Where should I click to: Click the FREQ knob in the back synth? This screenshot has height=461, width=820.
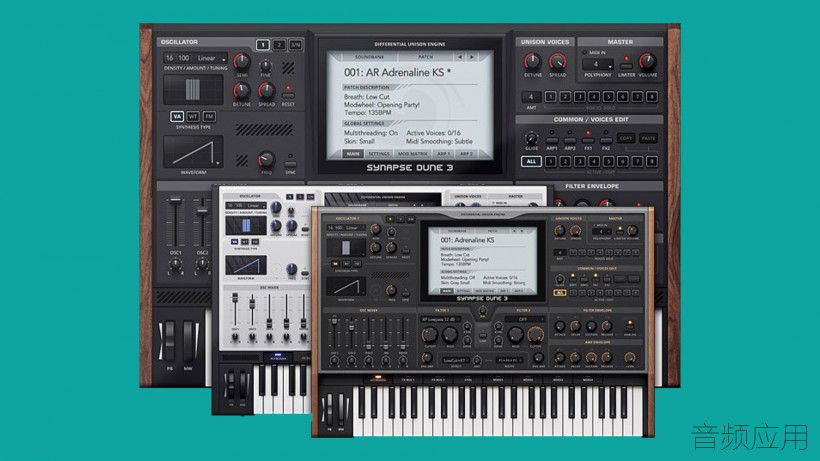coord(266,159)
